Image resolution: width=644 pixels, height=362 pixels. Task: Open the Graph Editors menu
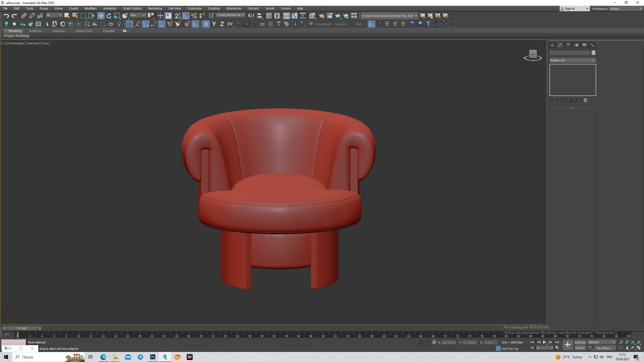coord(132,9)
